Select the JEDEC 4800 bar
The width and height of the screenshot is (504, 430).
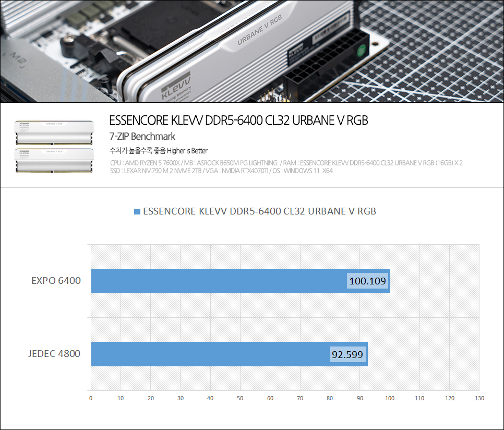(229, 354)
